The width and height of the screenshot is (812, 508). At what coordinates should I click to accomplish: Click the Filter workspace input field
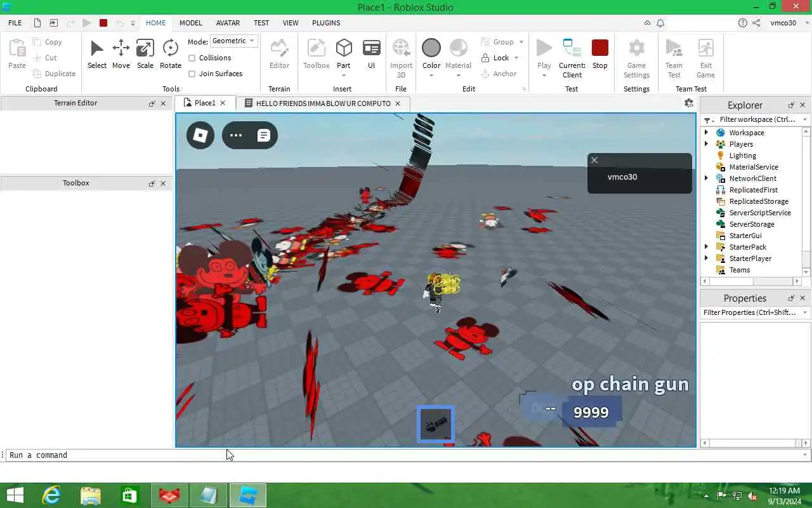coord(756,119)
